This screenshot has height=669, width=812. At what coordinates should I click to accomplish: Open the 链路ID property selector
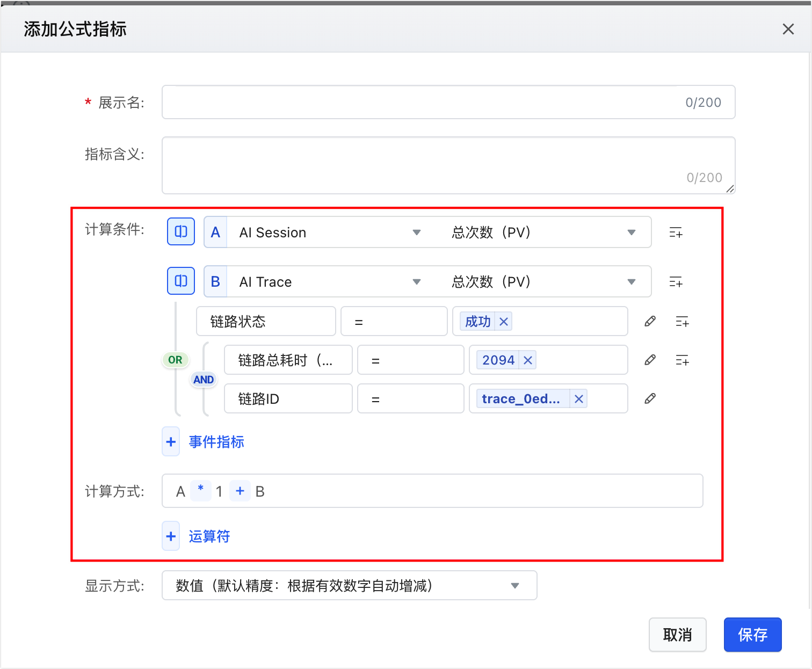288,399
